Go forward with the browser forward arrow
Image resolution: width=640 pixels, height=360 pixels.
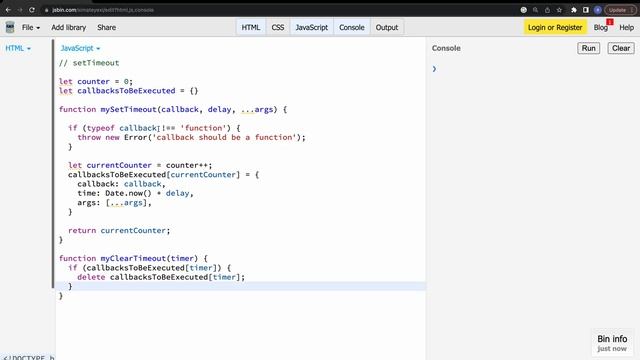click(20, 10)
